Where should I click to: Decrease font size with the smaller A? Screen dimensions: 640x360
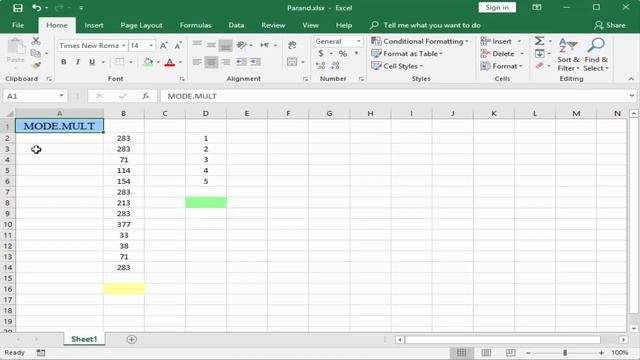click(178, 46)
